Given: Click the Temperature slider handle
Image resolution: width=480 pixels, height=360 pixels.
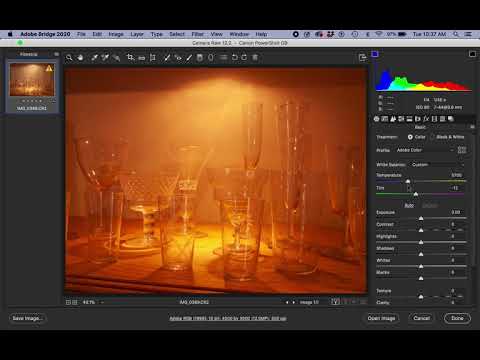Looking at the screenshot, I should click(x=408, y=181).
